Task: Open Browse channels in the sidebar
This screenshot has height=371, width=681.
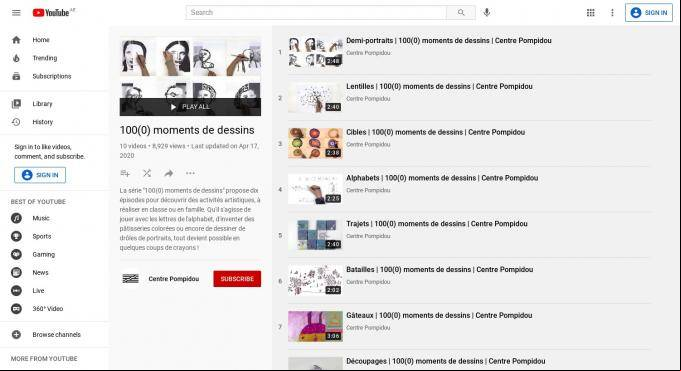Action: click(x=56, y=335)
